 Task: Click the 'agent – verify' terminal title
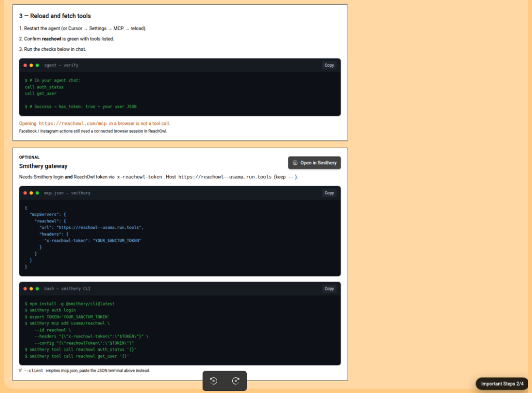[61, 65]
